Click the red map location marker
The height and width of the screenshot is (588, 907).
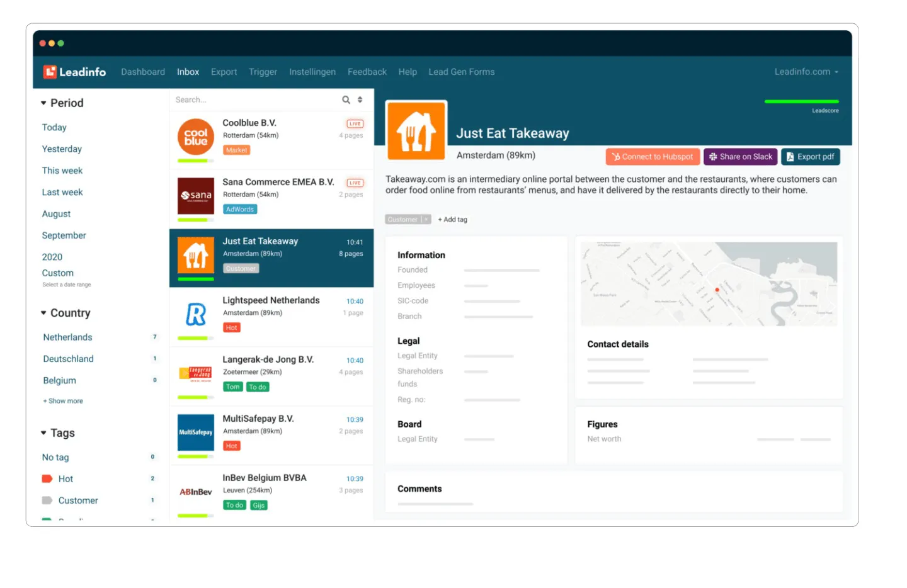[x=717, y=290]
